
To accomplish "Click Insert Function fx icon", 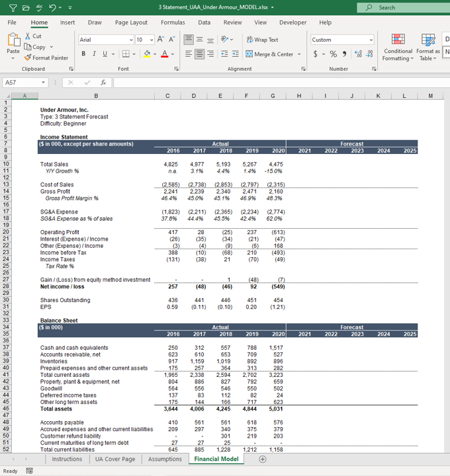I will coord(103,82).
